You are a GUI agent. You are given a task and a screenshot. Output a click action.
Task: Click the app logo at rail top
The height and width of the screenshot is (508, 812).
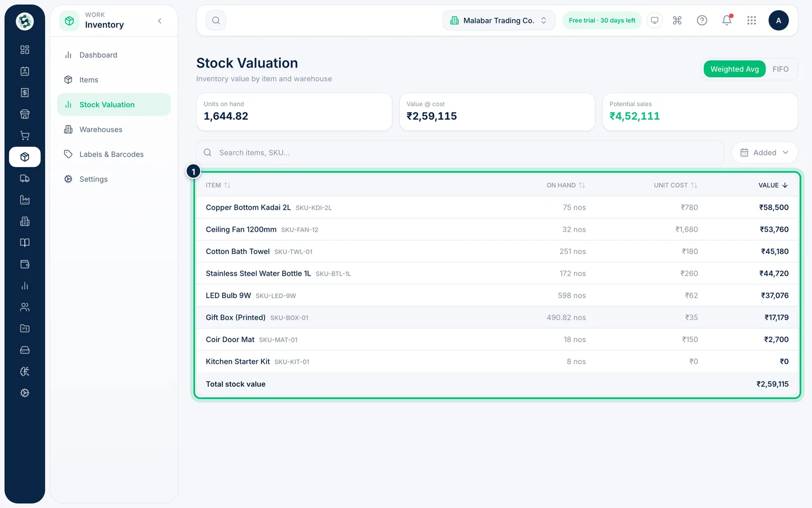point(24,21)
